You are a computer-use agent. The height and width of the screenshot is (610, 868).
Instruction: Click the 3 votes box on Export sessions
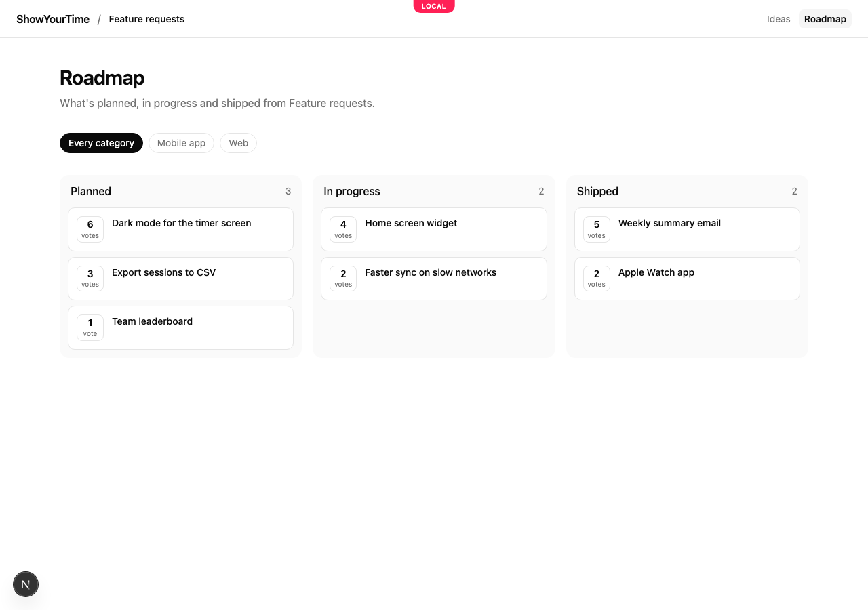[90, 279]
